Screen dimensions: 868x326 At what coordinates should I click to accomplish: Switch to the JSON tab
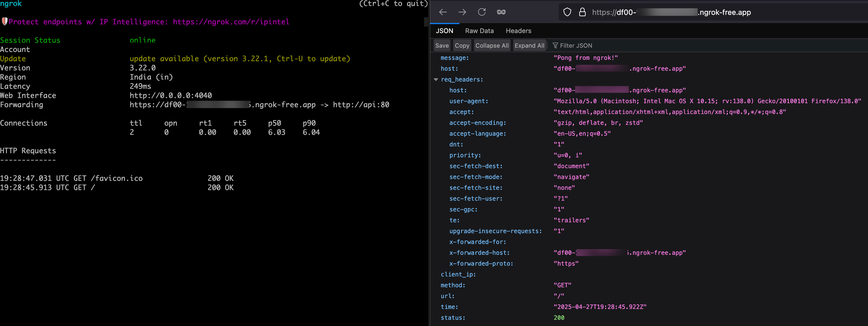pyautogui.click(x=445, y=31)
